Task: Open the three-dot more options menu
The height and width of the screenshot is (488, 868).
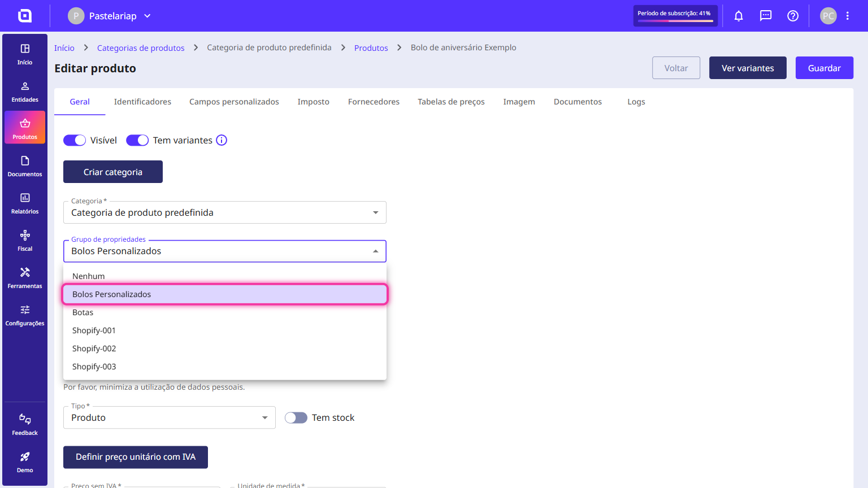Action: pyautogui.click(x=848, y=16)
